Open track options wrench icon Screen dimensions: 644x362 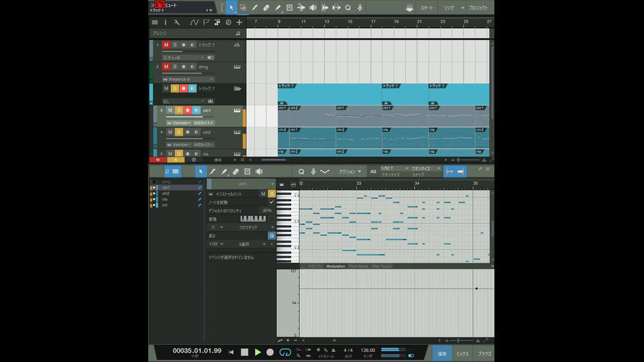[x=176, y=23]
